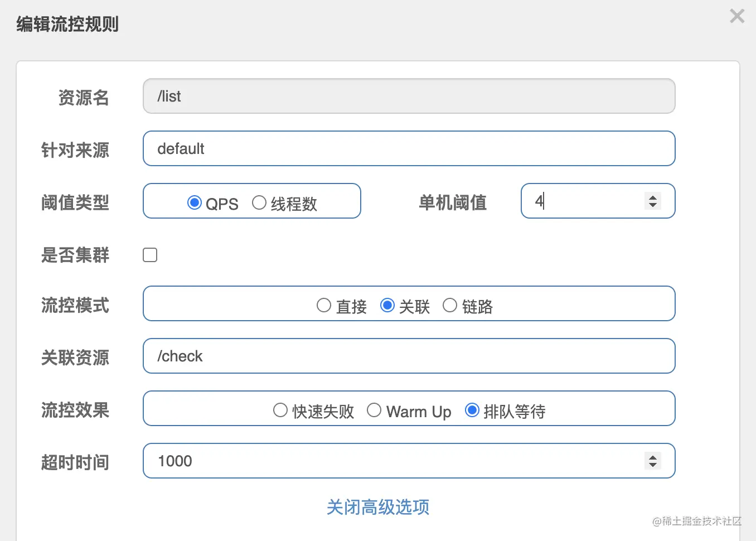Choose 直接 flow control mode
The height and width of the screenshot is (541, 756).
pos(324,306)
